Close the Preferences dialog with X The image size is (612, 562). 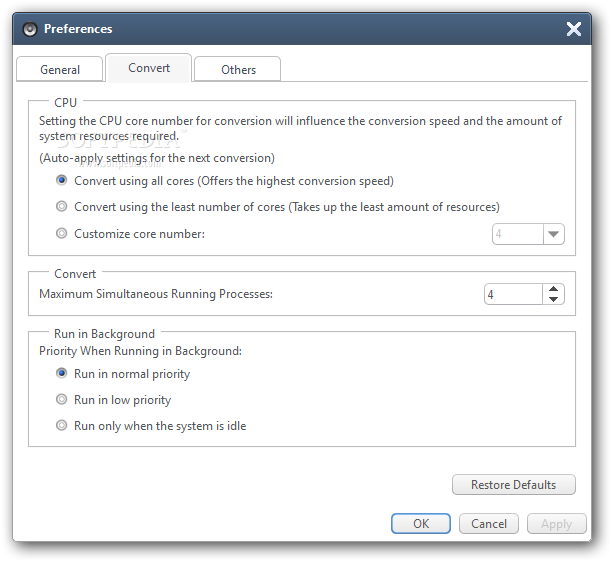point(573,29)
